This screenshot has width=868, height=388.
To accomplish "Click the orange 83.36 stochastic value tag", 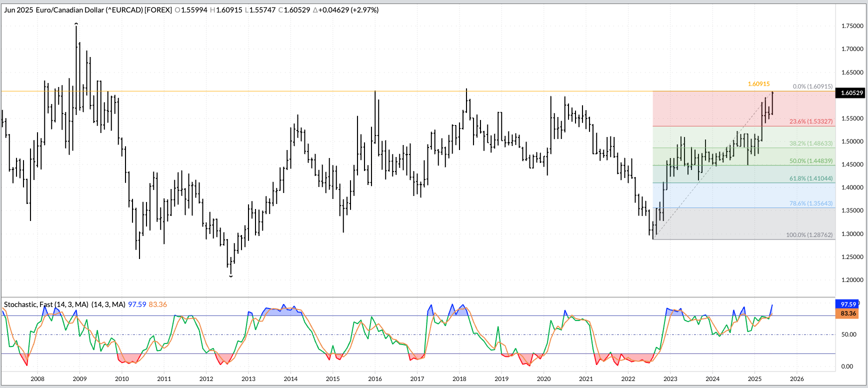I will coord(848,313).
